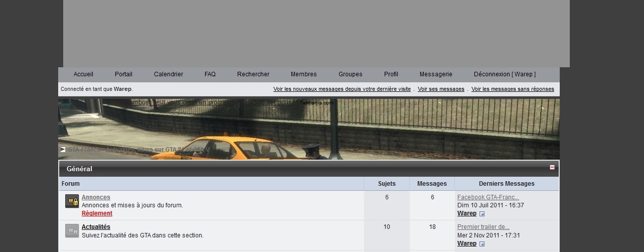View latest message icon in Actualités row
644x252 pixels.
[x=482, y=244]
